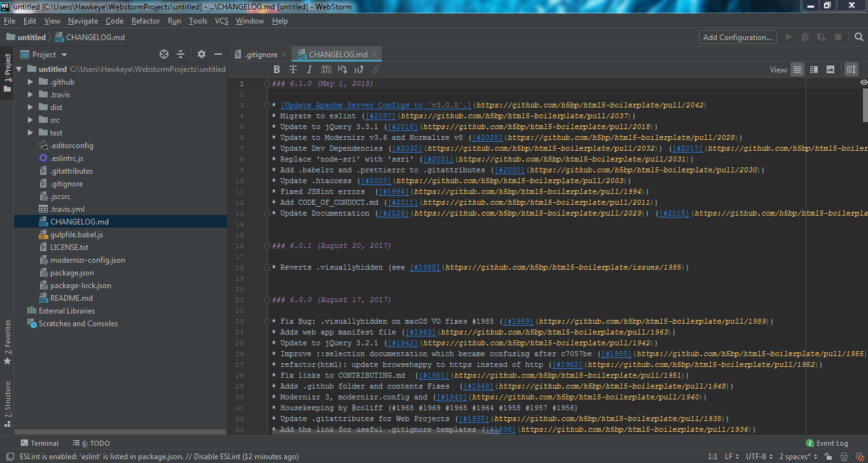The height and width of the screenshot is (463, 868).
Task: Apply italic formatting in markdown toolbar
Action: tap(310, 69)
